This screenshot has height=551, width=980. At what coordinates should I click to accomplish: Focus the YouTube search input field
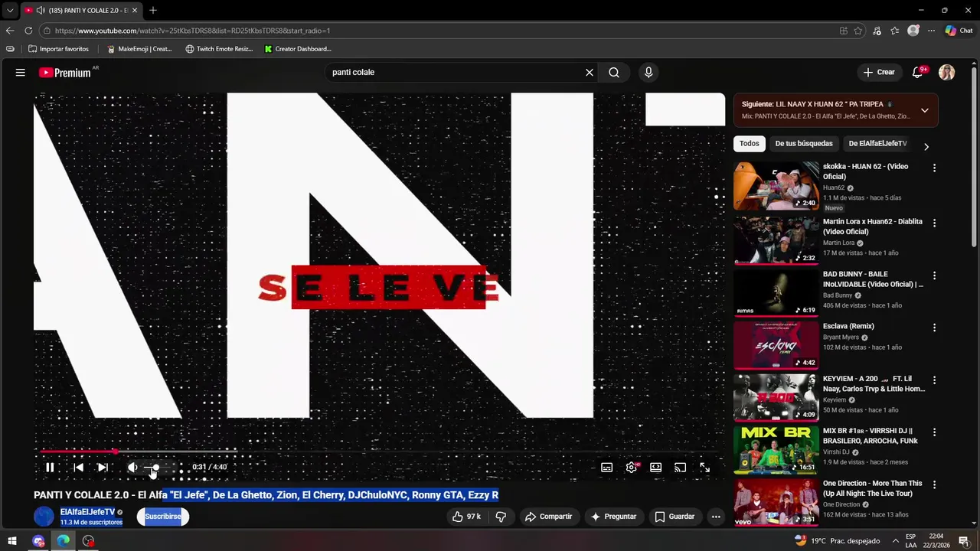455,73
